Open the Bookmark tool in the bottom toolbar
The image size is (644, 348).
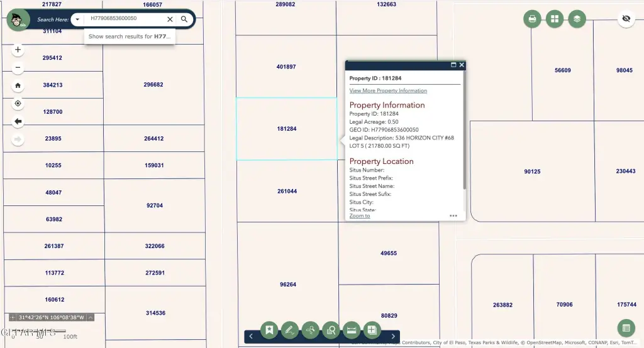point(269,330)
